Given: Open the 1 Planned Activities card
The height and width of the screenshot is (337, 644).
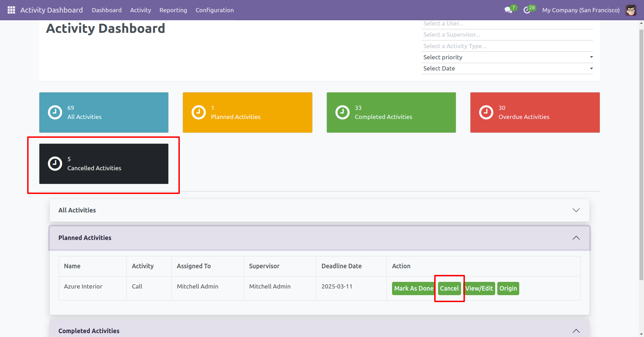Looking at the screenshot, I should click(x=247, y=112).
